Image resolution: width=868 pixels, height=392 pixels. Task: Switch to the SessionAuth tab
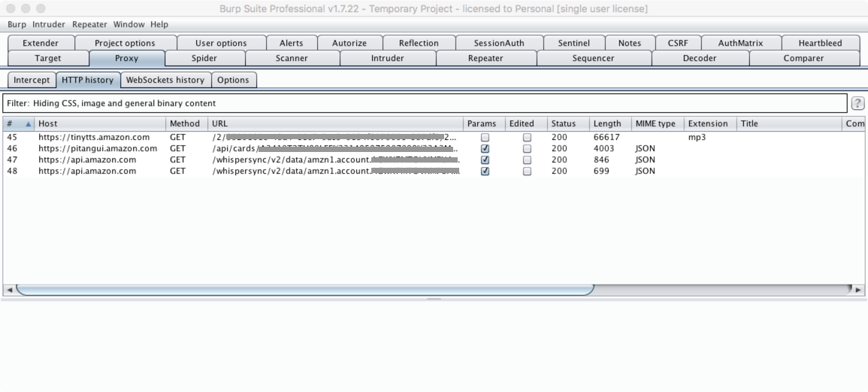pos(499,43)
